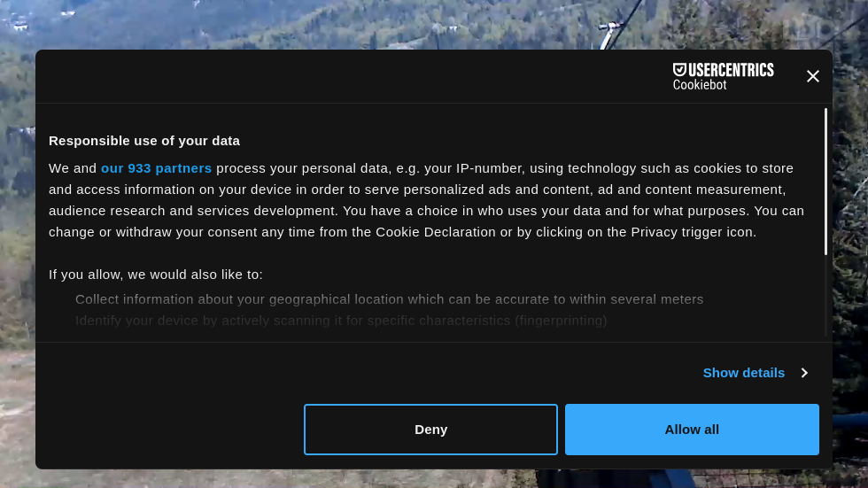The image size is (868, 488).
Task: Expand details using the chevron arrow
Action: pyautogui.click(x=804, y=373)
